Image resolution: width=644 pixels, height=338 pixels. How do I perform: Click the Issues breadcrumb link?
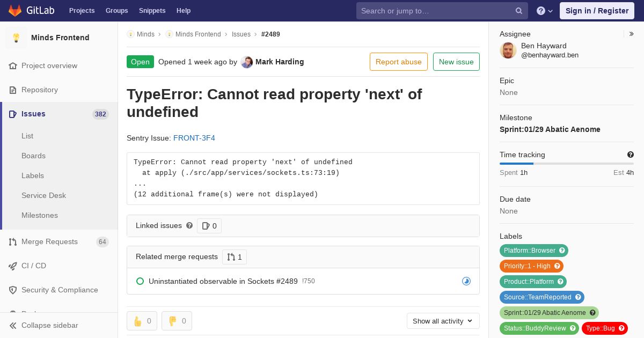click(x=241, y=34)
